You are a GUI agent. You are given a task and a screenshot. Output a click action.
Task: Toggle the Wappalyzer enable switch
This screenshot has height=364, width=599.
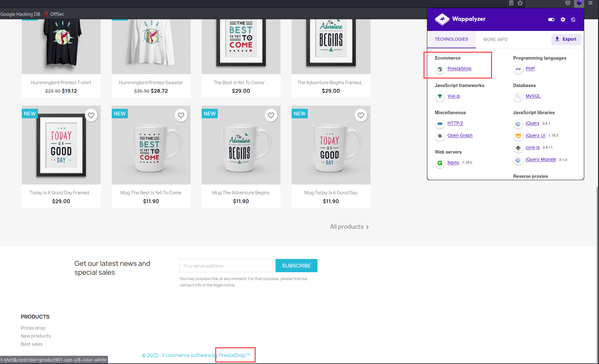point(551,20)
